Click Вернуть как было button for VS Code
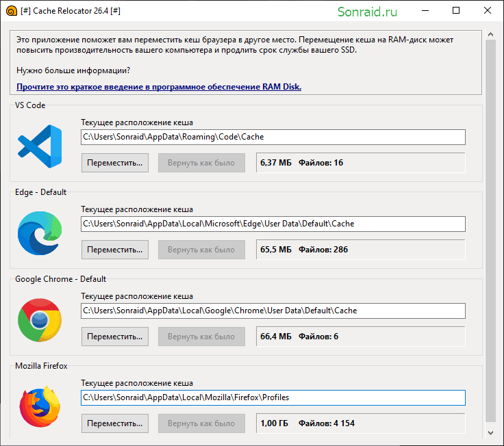 click(x=201, y=163)
